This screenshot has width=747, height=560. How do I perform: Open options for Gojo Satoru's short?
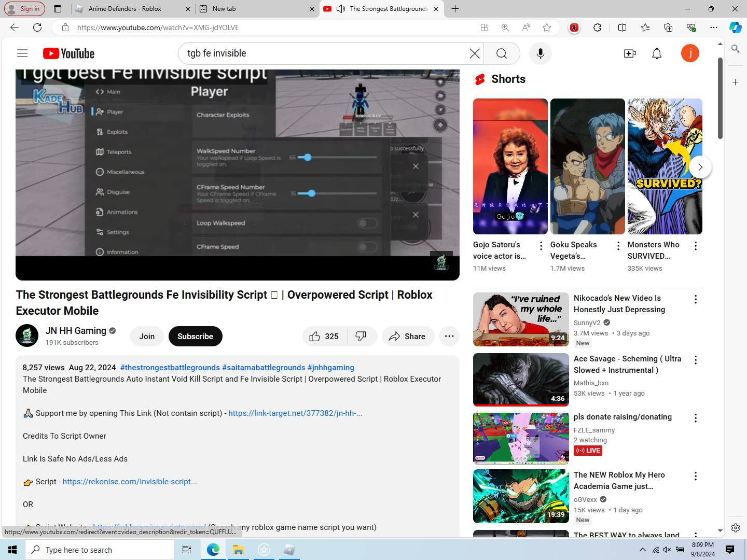pos(541,246)
